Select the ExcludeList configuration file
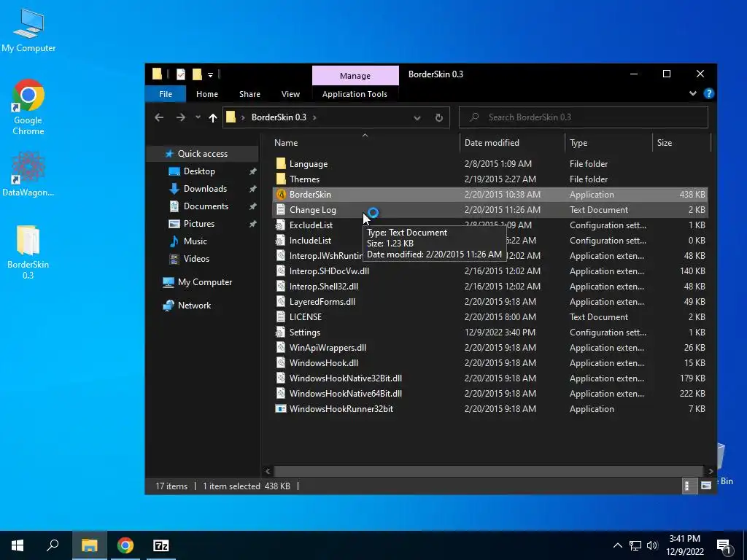Viewport: 747px width, 560px height. pos(489,225)
